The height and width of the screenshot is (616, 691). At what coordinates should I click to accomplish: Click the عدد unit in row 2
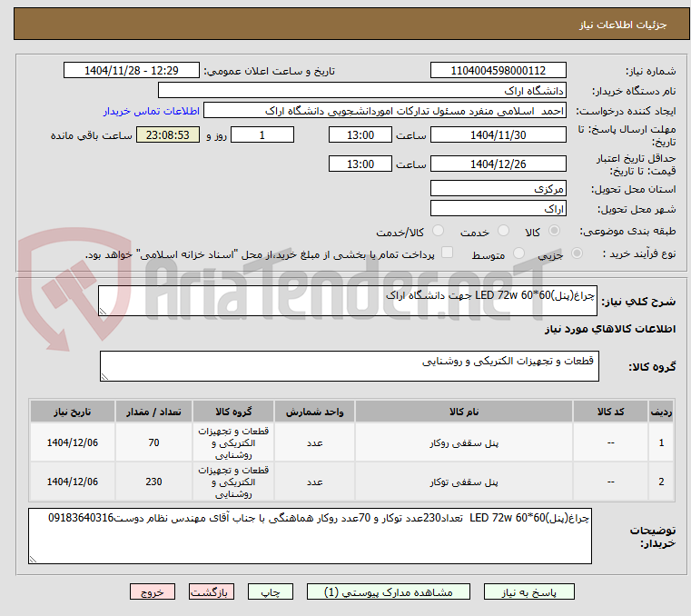tap(314, 482)
